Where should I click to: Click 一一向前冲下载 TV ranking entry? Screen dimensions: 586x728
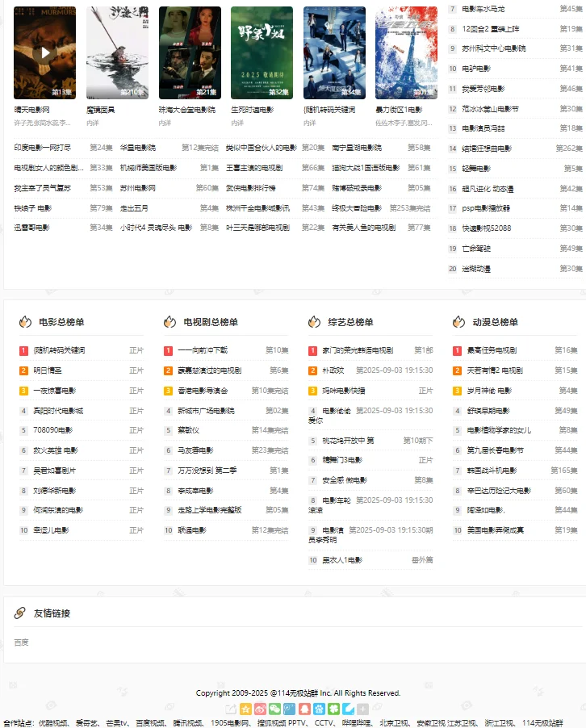tap(203, 350)
